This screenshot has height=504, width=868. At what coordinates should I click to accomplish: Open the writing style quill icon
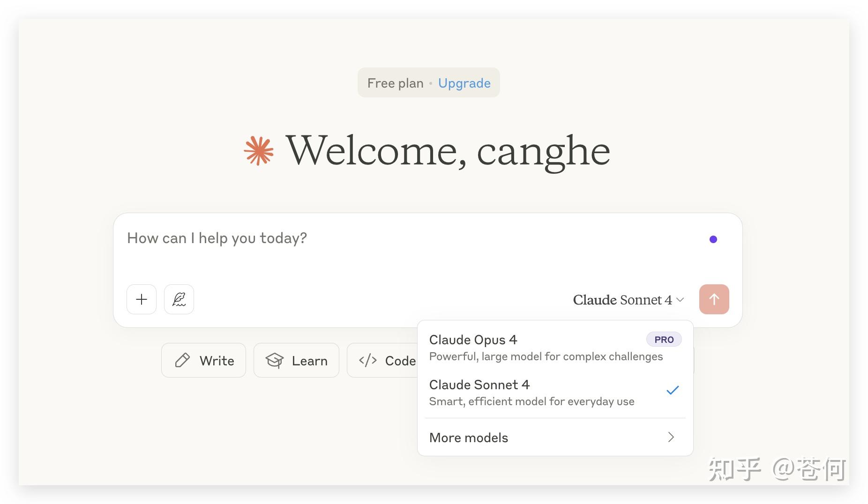(179, 299)
